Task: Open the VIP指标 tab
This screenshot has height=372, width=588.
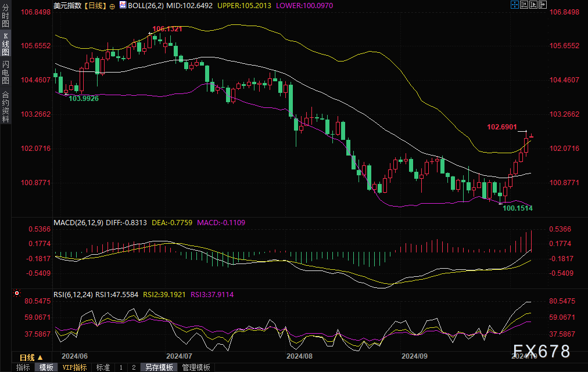Action: (75, 367)
